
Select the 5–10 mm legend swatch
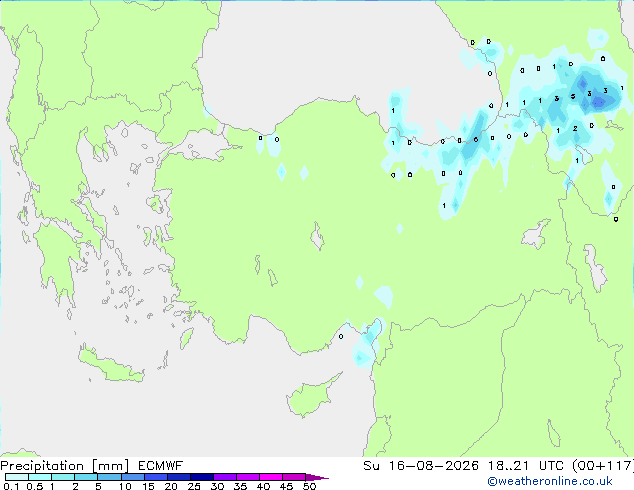109,477
